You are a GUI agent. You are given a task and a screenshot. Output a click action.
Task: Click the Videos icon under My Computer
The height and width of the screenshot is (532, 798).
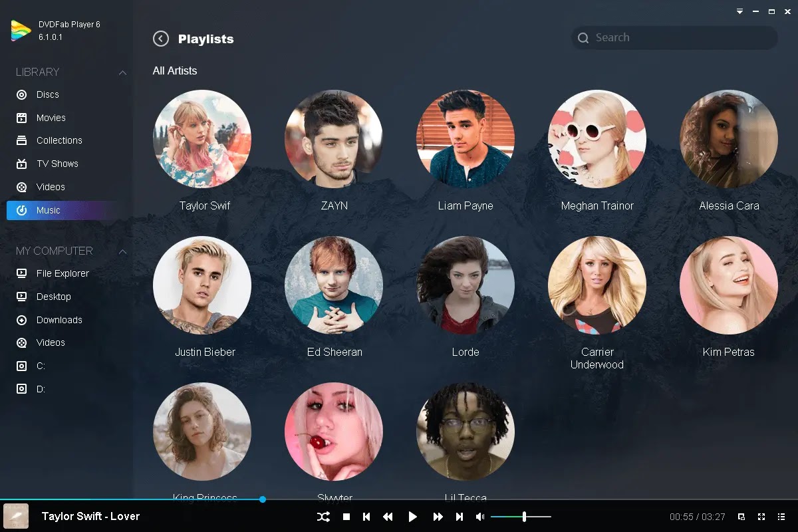point(22,342)
